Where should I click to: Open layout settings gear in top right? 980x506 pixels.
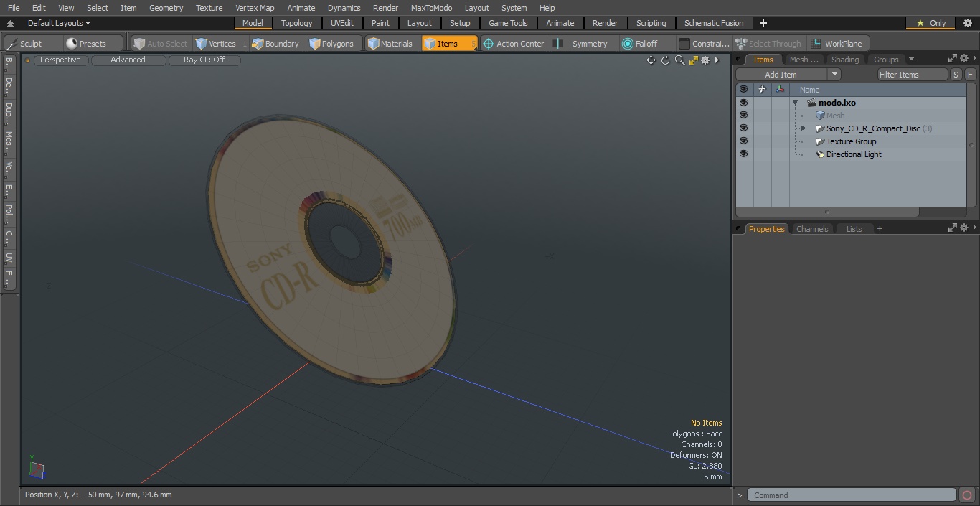tap(967, 23)
